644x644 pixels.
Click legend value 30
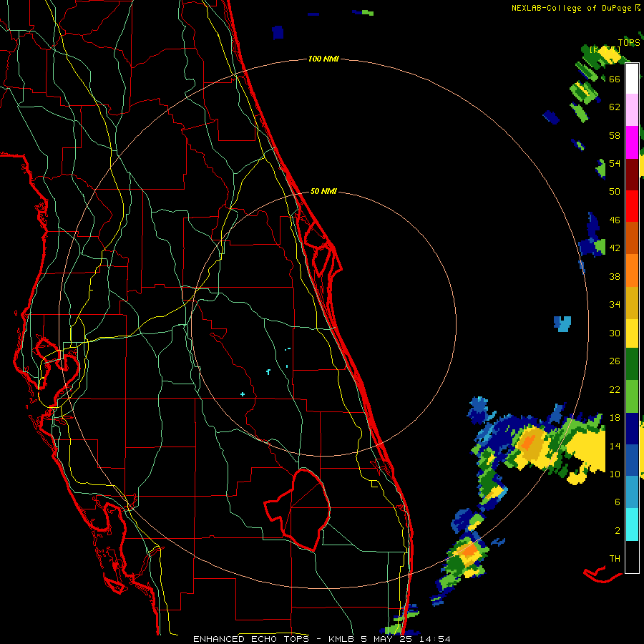[x=615, y=333]
